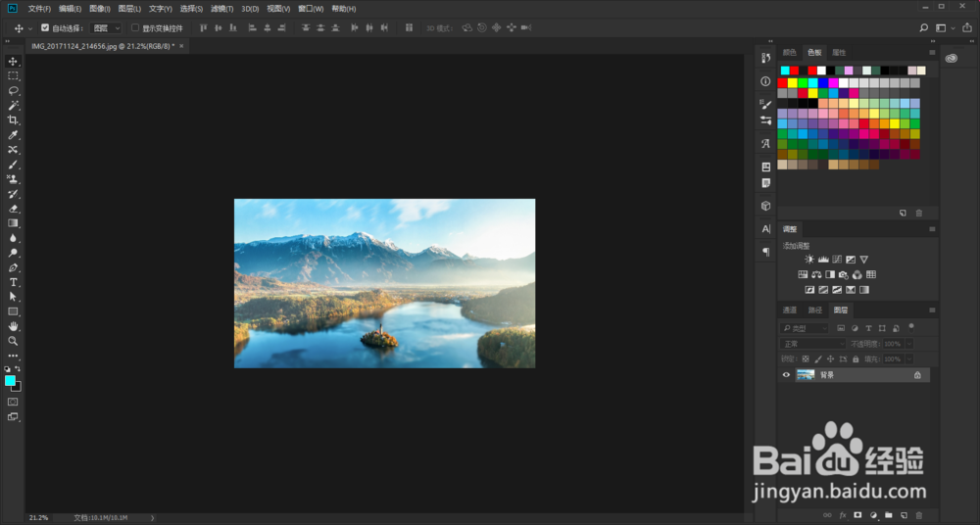The width and height of the screenshot is (980, 525).
Task: Open the 调整 panel flyout menu
Action: click(932, 229)
